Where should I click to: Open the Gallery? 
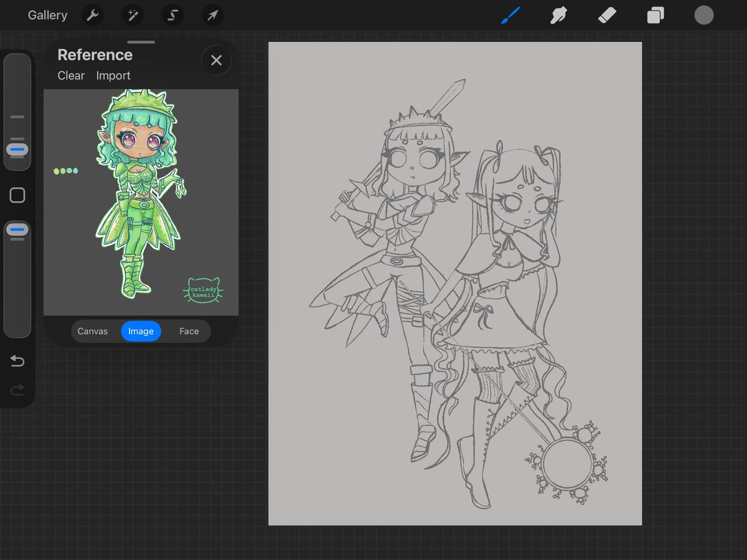47,16
